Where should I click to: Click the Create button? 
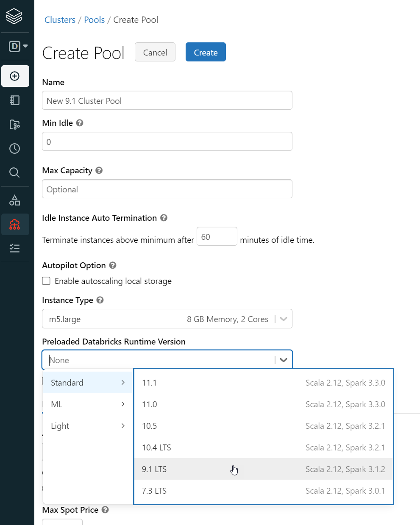click(x=206, y=52)
